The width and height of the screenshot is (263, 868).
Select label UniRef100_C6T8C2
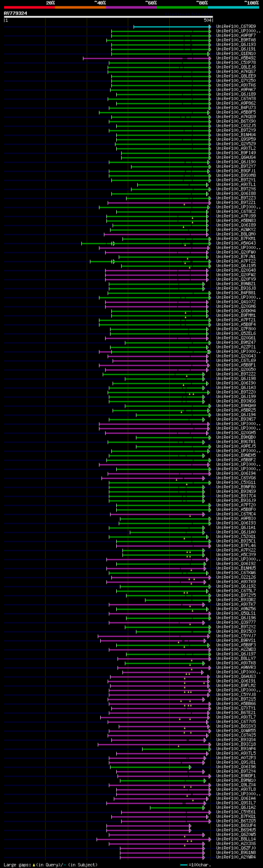236,212
